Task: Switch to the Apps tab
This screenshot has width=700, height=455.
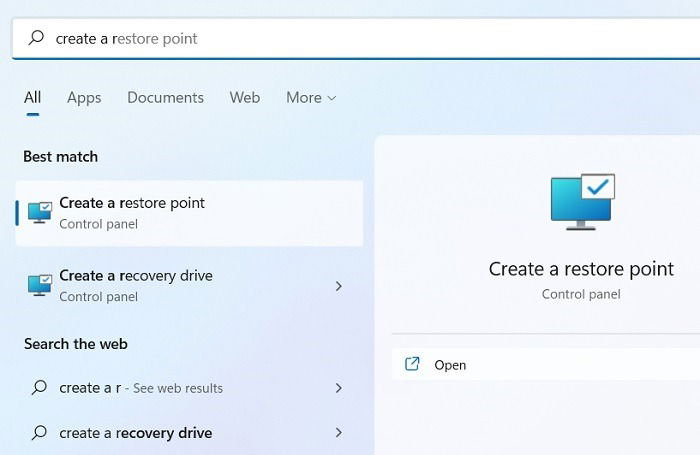Action: 84,98
